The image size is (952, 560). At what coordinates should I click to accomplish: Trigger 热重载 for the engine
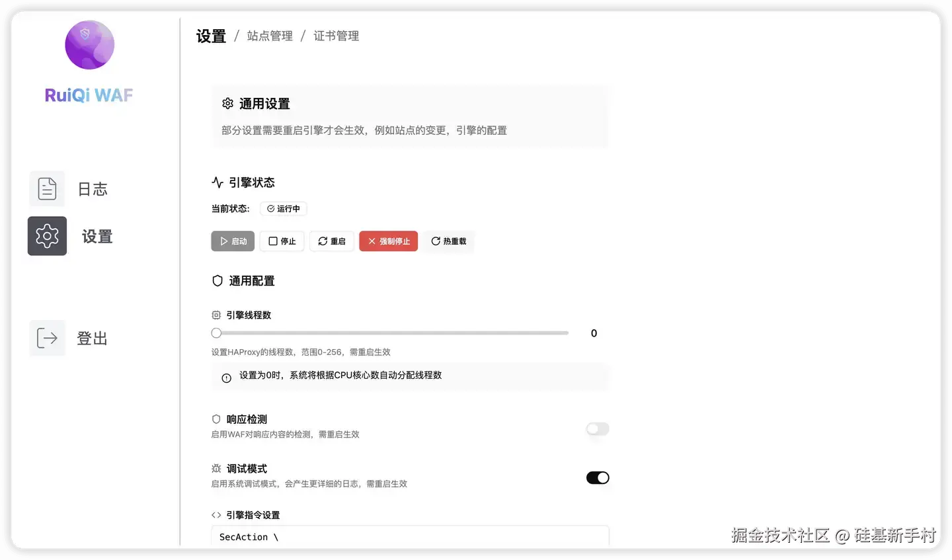(x=448, y=241)
